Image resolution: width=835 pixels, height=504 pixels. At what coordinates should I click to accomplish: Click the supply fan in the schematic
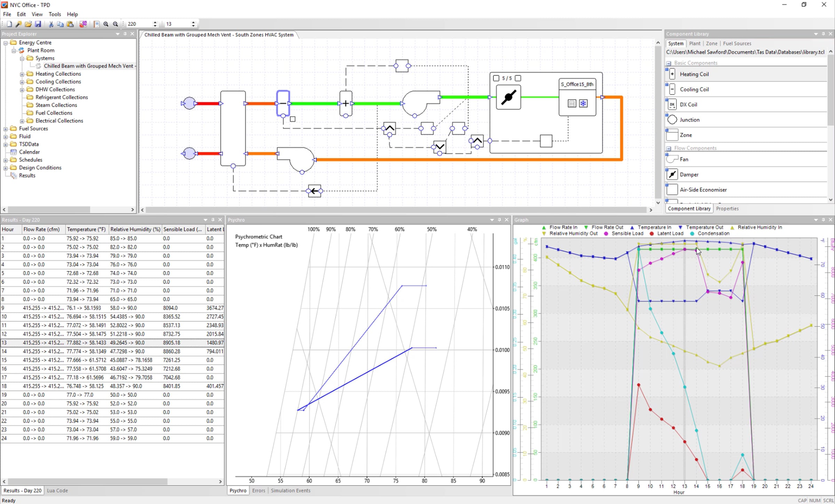[x=417, y=103]
